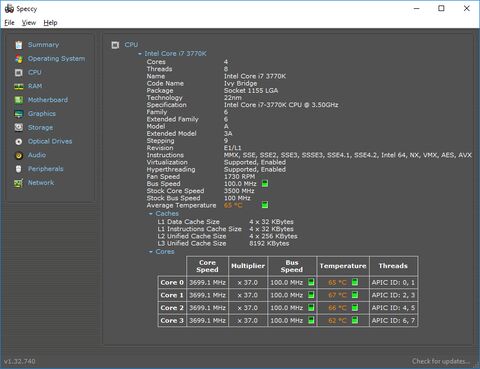Open the Audio section
The height and width of the screenshot is (369, 480).
tap(37, 155)
